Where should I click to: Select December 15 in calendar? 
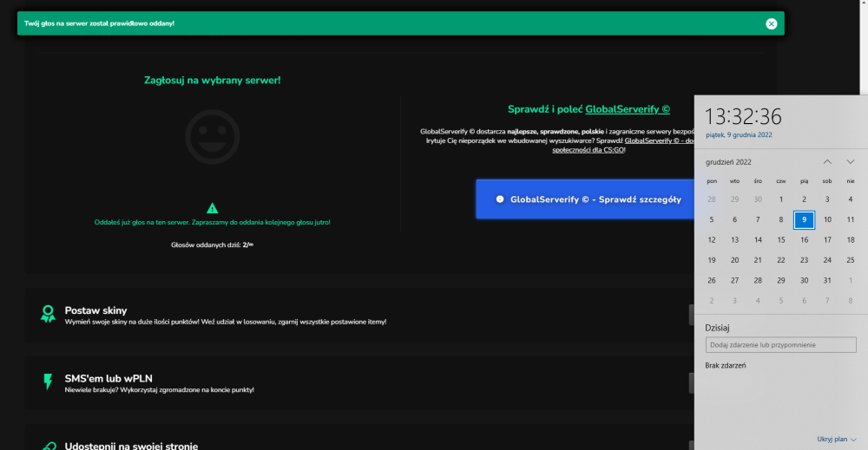[x=780, y=240]
